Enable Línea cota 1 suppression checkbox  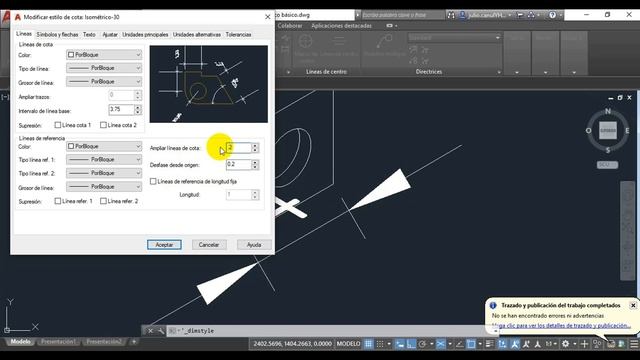pyautogui.click(x=58, y=125)
